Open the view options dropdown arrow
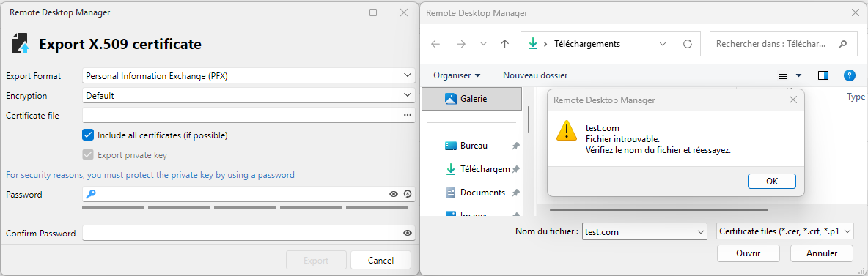The width and height of the screenshot is (868, 276). pyautogui.click(x=799, y=75)
